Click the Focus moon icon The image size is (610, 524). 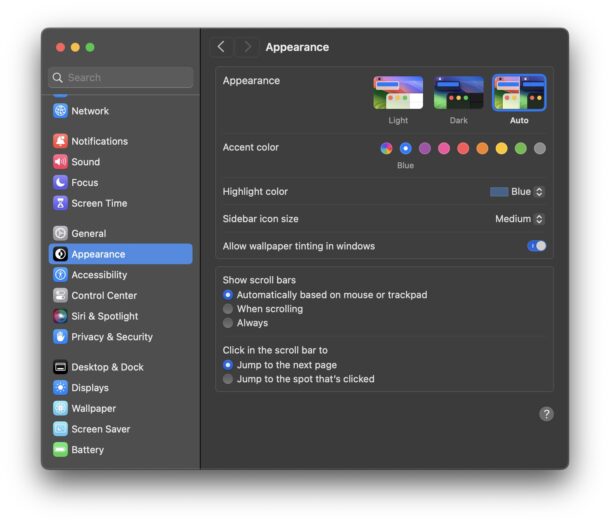coord(60,182)
